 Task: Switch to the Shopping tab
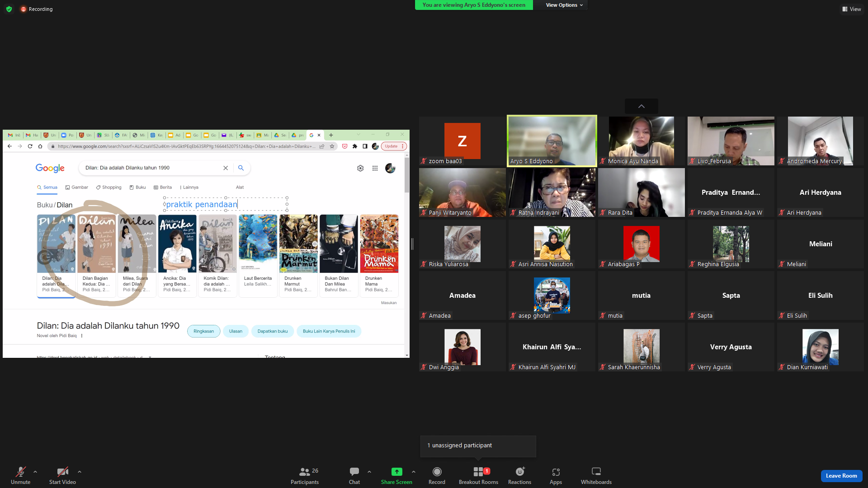point(108,187)
